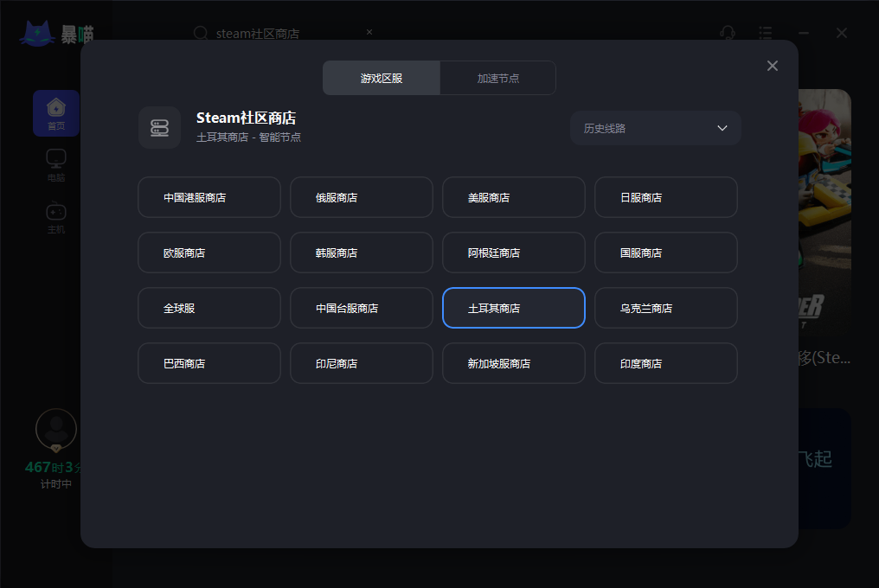Open the 主机 console sidebar icon
This screenshot has height=588, width=879.
coord(56,218)
